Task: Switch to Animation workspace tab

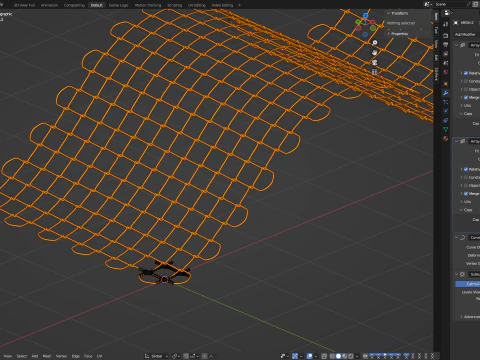Action: (x=49, y=5)
